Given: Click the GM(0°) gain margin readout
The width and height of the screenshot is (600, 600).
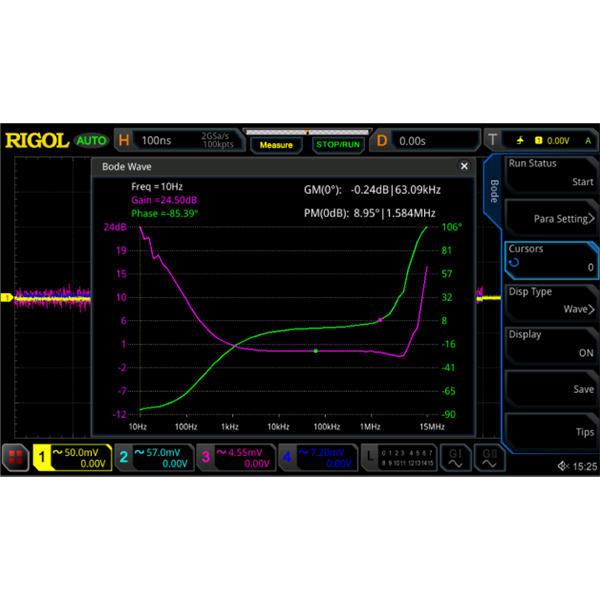Looking at the screenshot, I should (372, 190).
